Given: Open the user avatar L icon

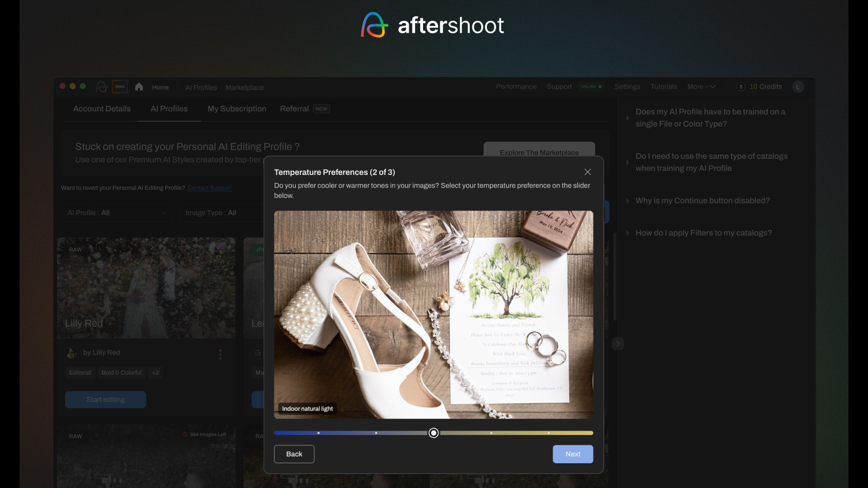Looking at the screenshot, I should (798, 87).
